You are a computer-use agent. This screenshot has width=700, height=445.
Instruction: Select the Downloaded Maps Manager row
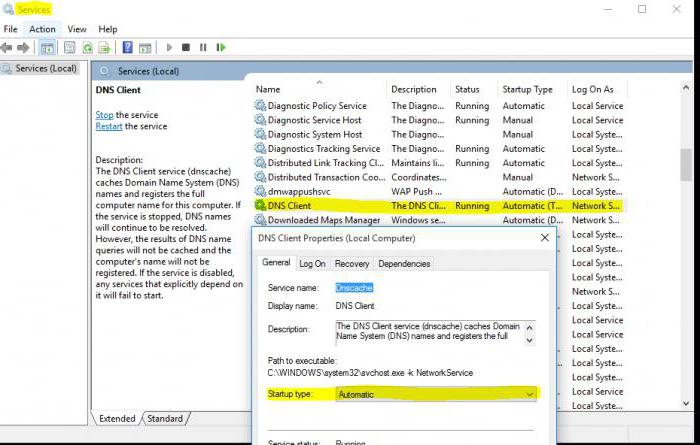click(439, 220)
